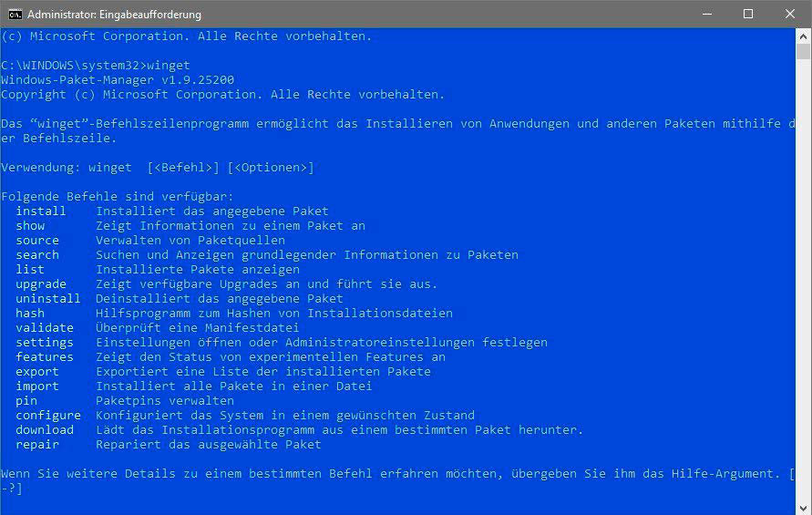This screenshot has height=515, width=812.
Task: Click the 'configure' command name
Action: pos(48,415)
